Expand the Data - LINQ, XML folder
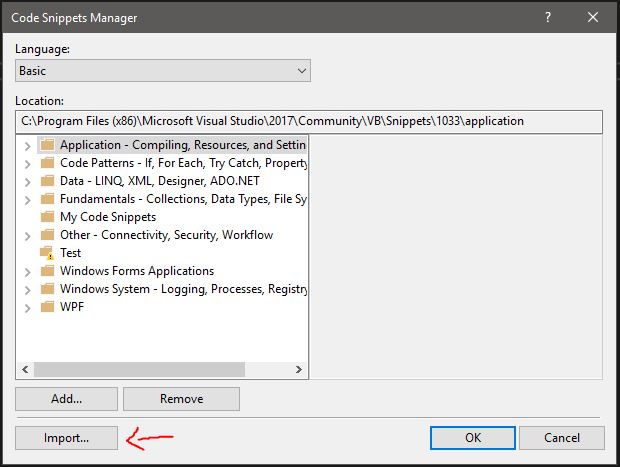This screenshot has width=620, height=467. point(27,182)
